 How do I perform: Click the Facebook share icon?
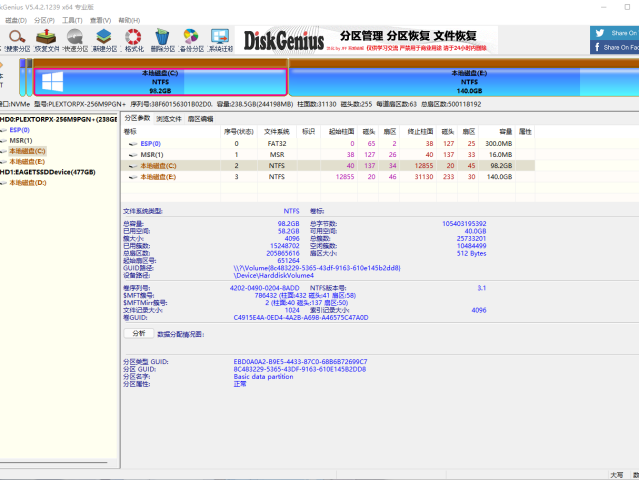pos(597,47)
